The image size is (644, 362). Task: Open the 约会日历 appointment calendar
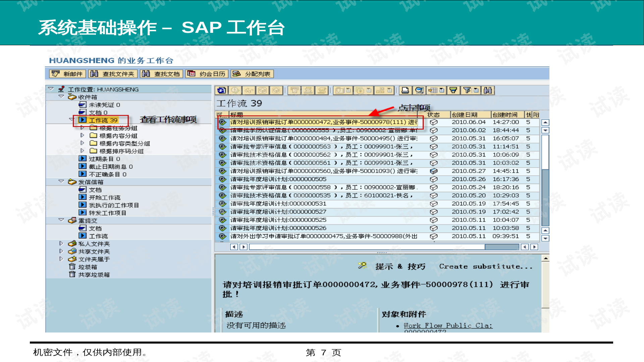pyautogui.click(x=207, y=74)
